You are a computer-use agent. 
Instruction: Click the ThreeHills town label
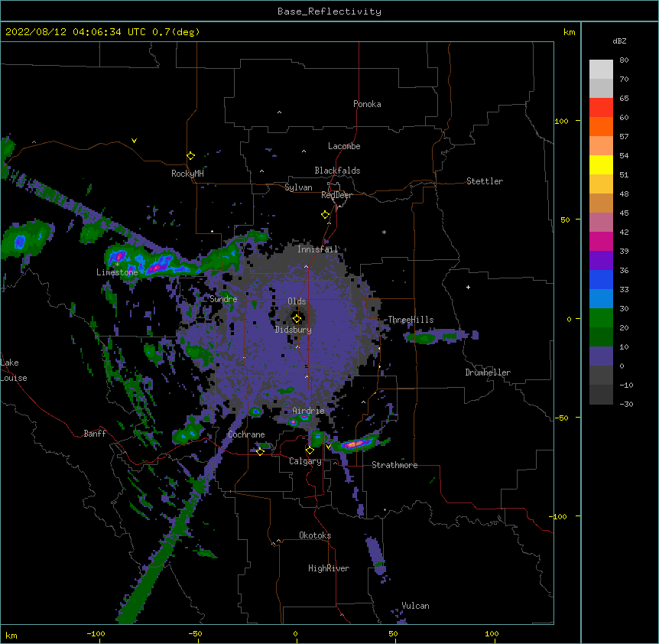pos(411,320)
